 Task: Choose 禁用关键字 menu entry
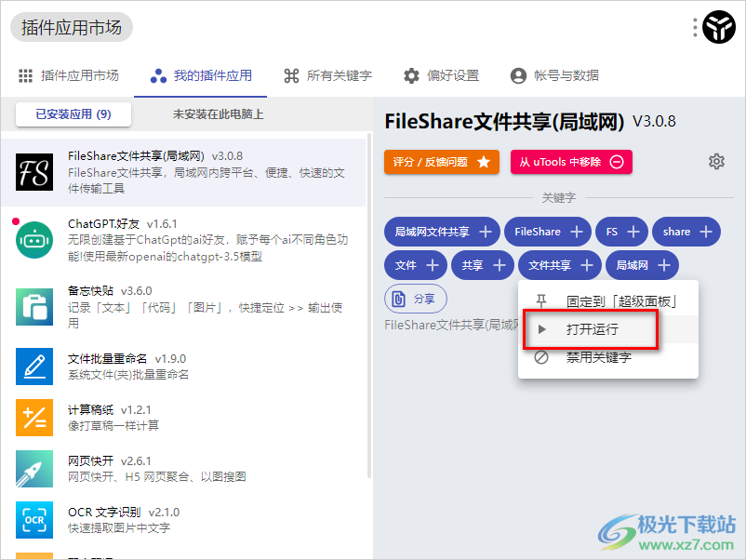click(608, 357)
